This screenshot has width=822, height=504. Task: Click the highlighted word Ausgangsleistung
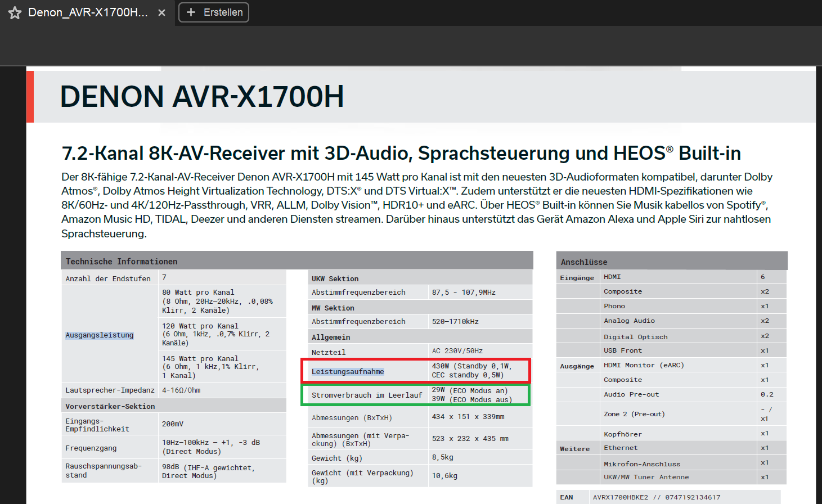click(x=100, y=335)
